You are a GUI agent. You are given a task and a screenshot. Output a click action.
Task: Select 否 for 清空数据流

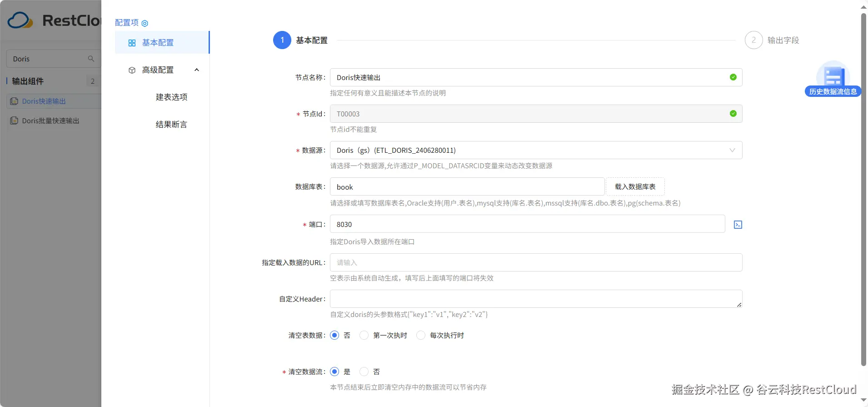(x=364, y=372)
